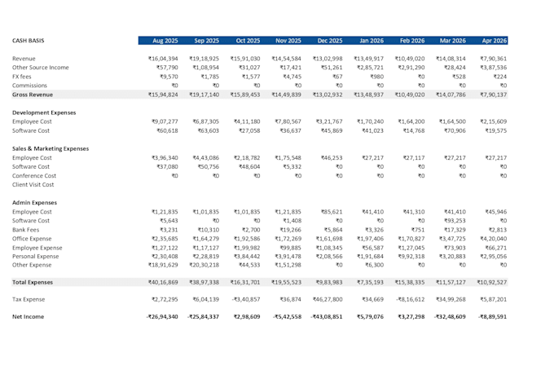This screenshot has height=392, width=554.
Task: Select Jan 2026 Other Source Income ₹2,85,721
Action: (370, 68)
